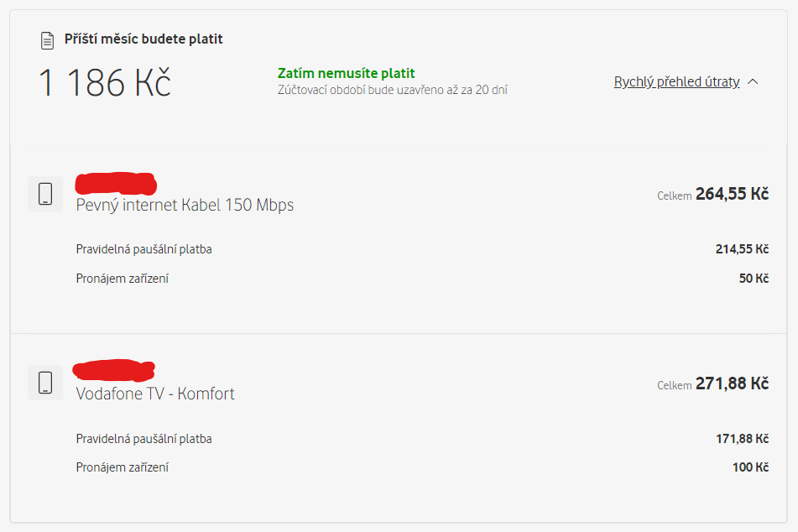The image size is (798, 532).
Task: Open the Vodafone TV - Komfort service
Action: pyautogui.click(x=155, y=394)
